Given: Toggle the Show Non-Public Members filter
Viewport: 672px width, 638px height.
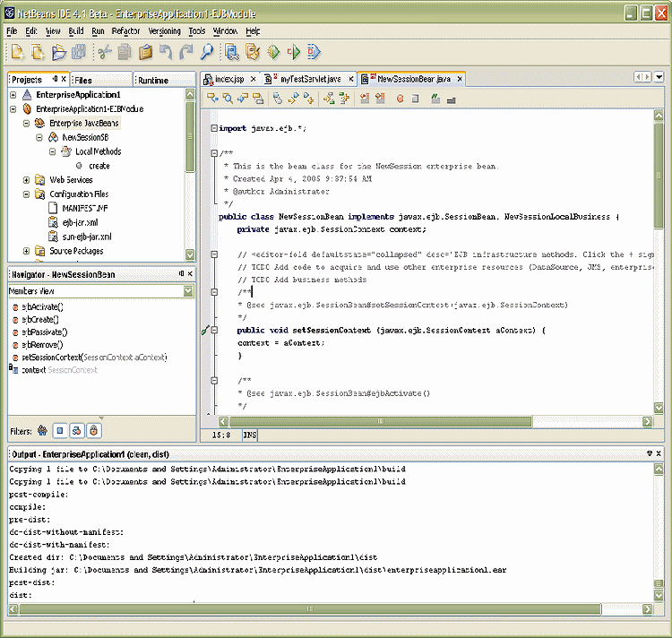Looking at the screenshot, I should coord(93,430).
